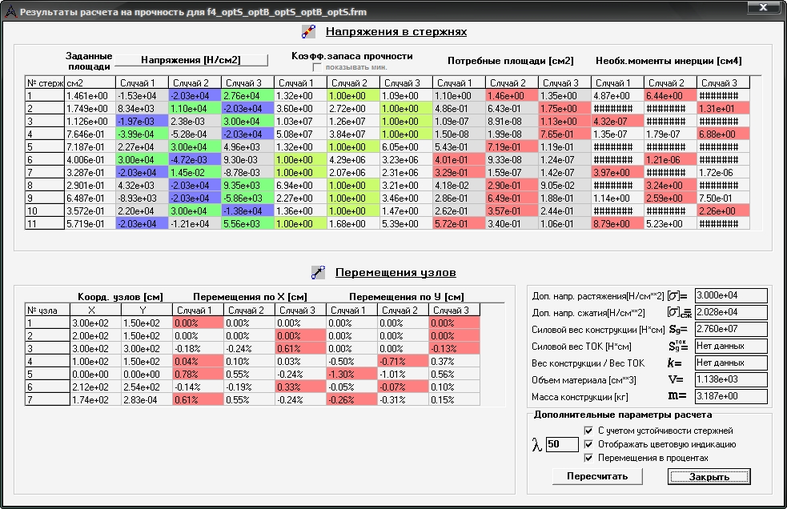Click the red displacement cell -1.30%
Image resolution: width=787 pixels, height=509 pixels.
[x=351, y=374]
